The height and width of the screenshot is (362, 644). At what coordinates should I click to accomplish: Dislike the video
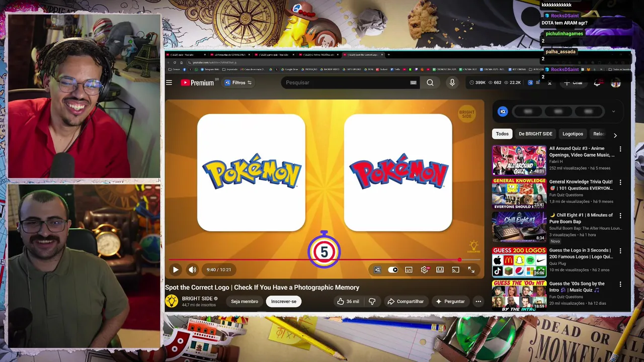pyautogui.click(x=372, y=301)
